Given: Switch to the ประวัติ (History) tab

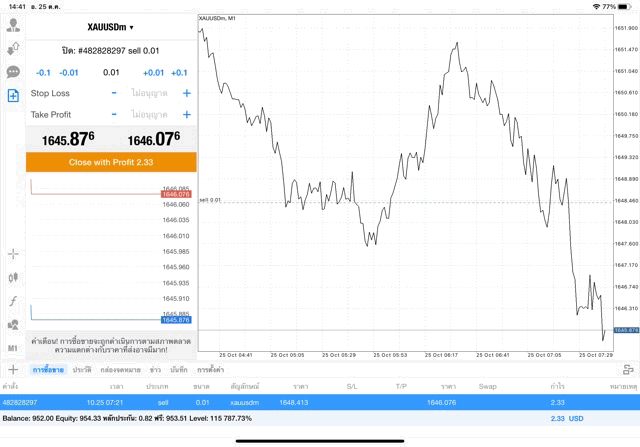Looking at the screenshot, I should coord(81,370).
